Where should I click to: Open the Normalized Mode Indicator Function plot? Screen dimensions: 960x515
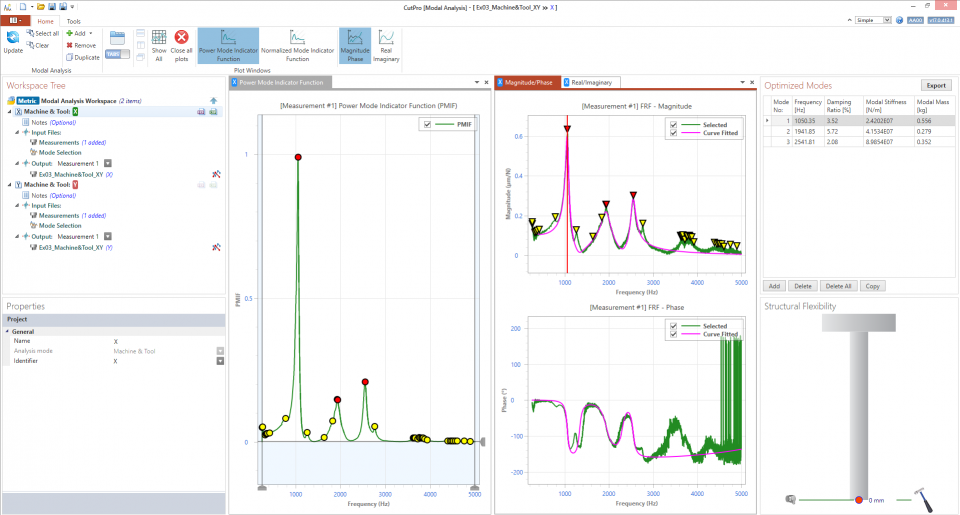[298, 46]
